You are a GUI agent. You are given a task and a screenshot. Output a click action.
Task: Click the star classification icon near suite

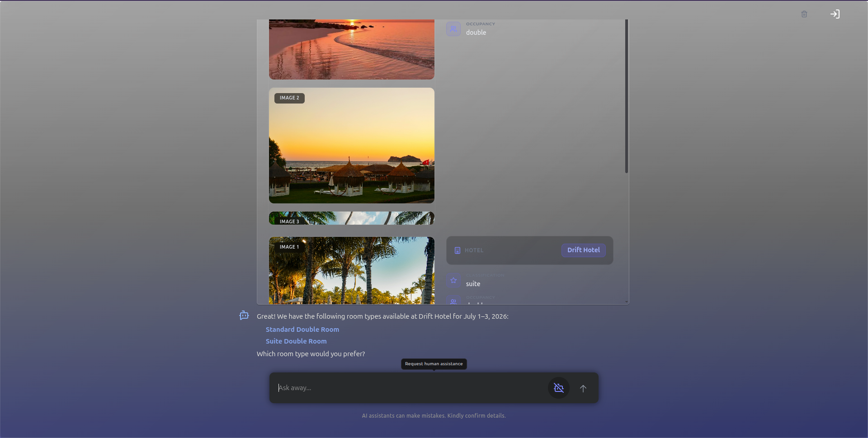tap(453, 280)
